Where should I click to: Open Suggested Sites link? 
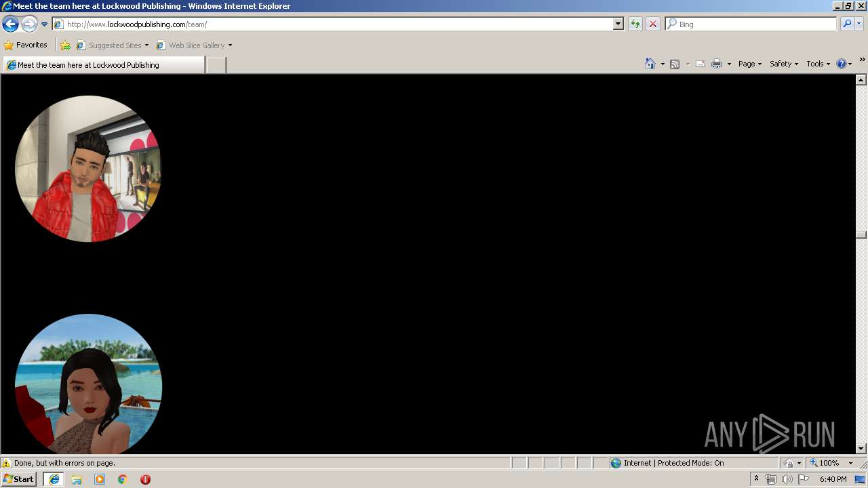coord(112,45)
